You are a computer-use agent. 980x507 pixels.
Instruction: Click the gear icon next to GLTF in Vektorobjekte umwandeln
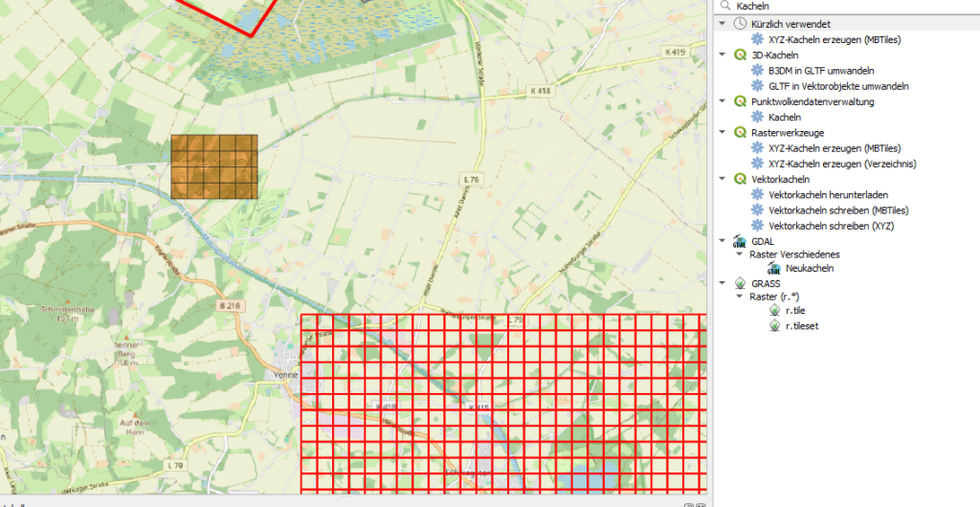coord(758,86)
